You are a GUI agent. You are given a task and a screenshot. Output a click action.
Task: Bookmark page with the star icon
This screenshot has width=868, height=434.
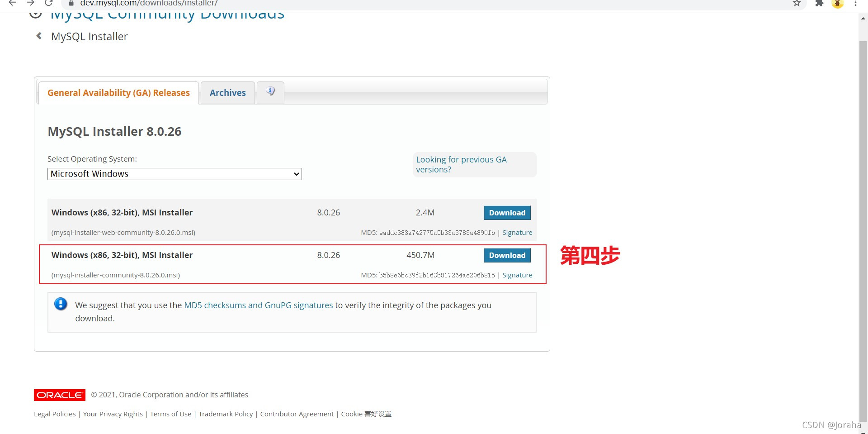(x=797, y=3)
